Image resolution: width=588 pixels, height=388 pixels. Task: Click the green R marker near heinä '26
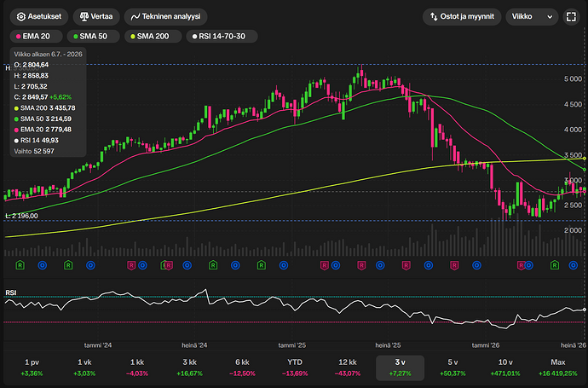[x=554, y=265]
